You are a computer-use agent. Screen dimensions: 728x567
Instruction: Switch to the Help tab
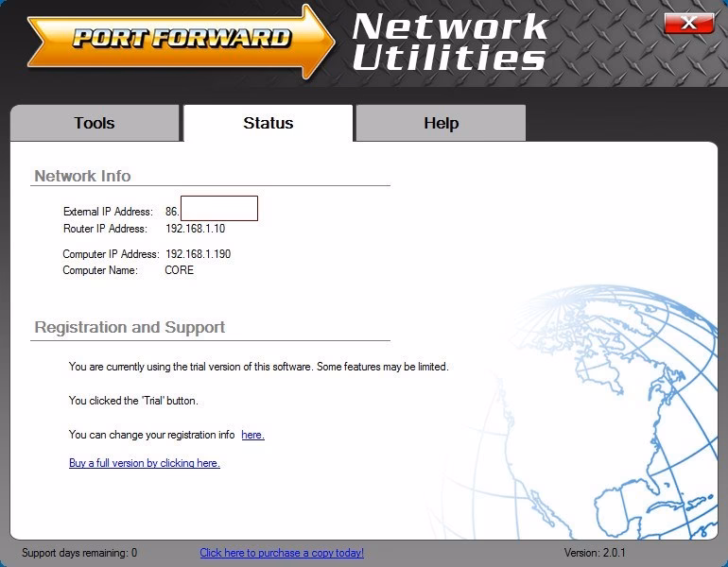pyautogui.click(x=442, y=123)
